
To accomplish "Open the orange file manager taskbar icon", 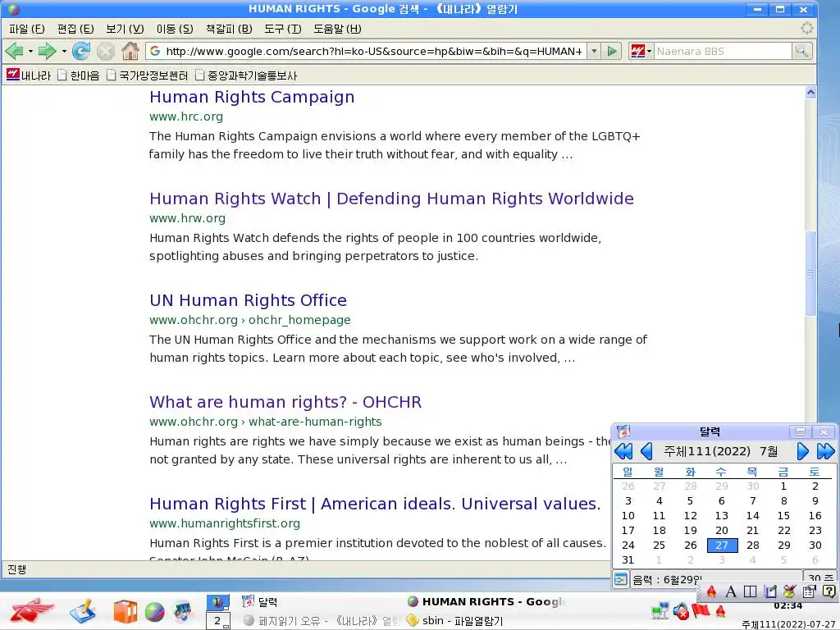I will pyautogui.click(x=126, y=612).
